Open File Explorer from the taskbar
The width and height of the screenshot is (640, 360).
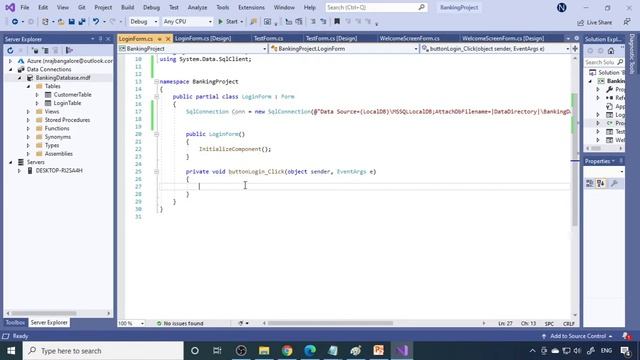(x=264, y=351)
